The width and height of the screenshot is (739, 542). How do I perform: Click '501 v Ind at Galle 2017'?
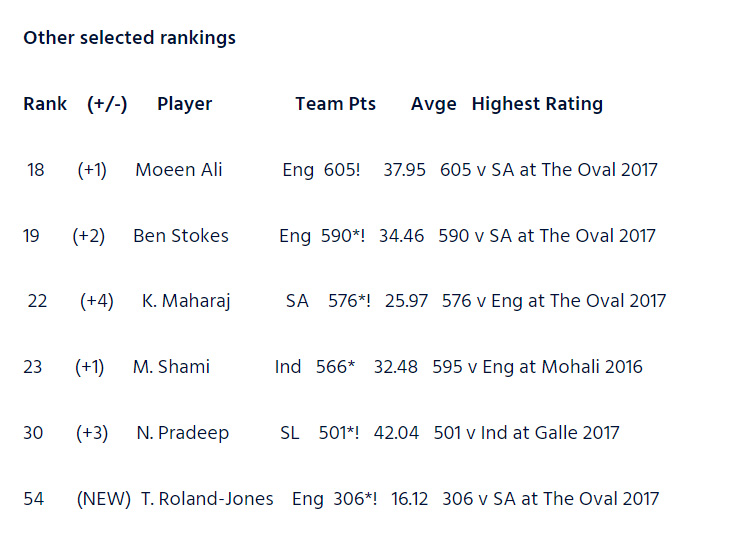coord(526,433)
